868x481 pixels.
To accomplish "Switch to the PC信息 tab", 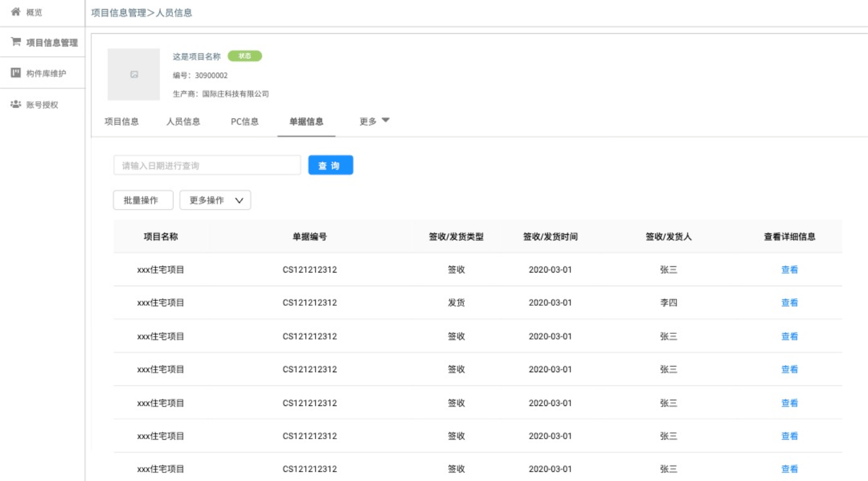I will pyautogui.click(x=244, y=121).
